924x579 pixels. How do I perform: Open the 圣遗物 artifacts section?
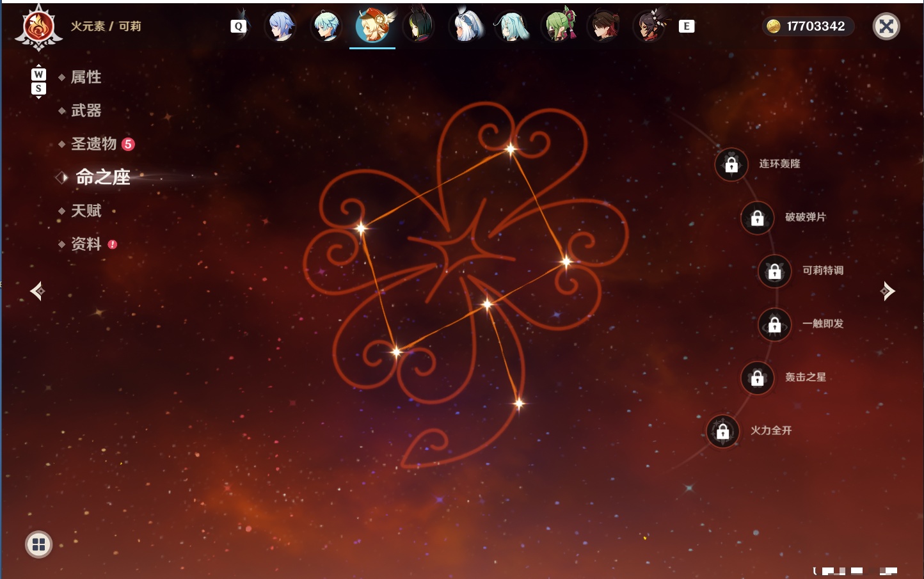coord(94,144)
